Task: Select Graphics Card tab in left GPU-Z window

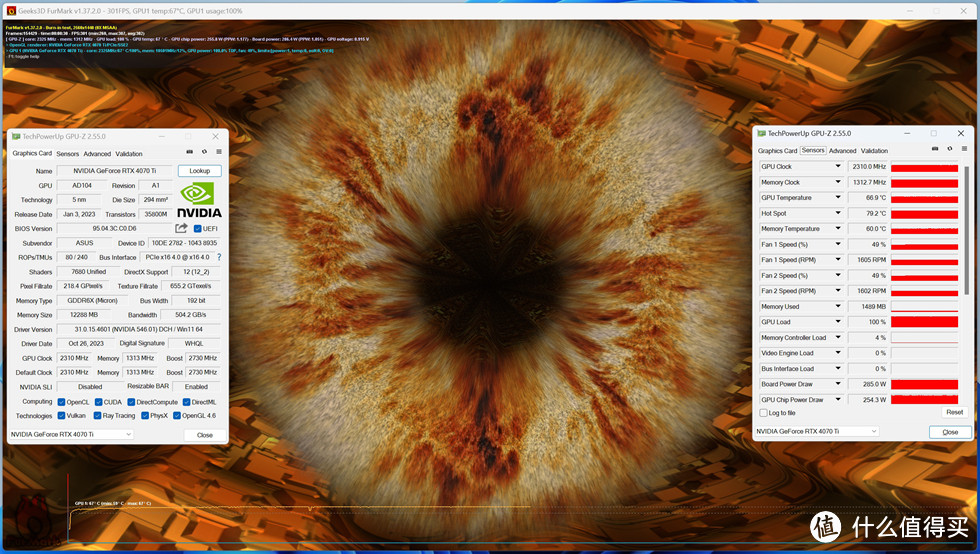Action: pyautogui.click(x=32, y=153)
